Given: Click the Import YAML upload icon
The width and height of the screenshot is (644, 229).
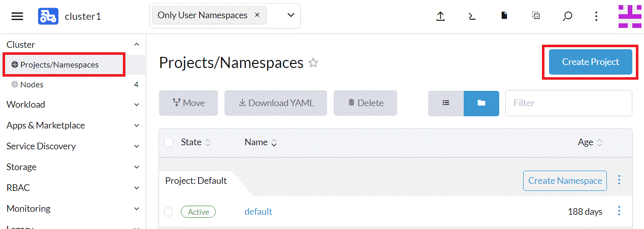Looking at the screenshot, I should point(440,16).
